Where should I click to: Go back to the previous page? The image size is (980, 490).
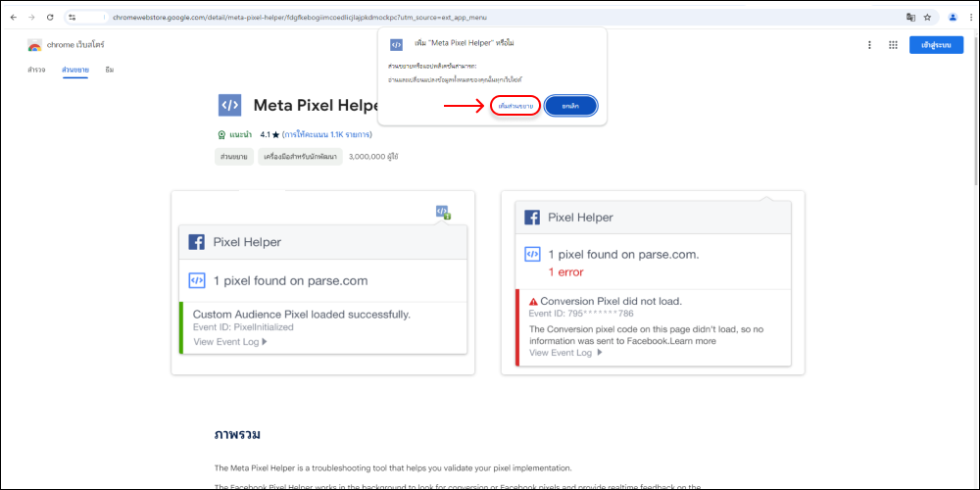(13, 18)
